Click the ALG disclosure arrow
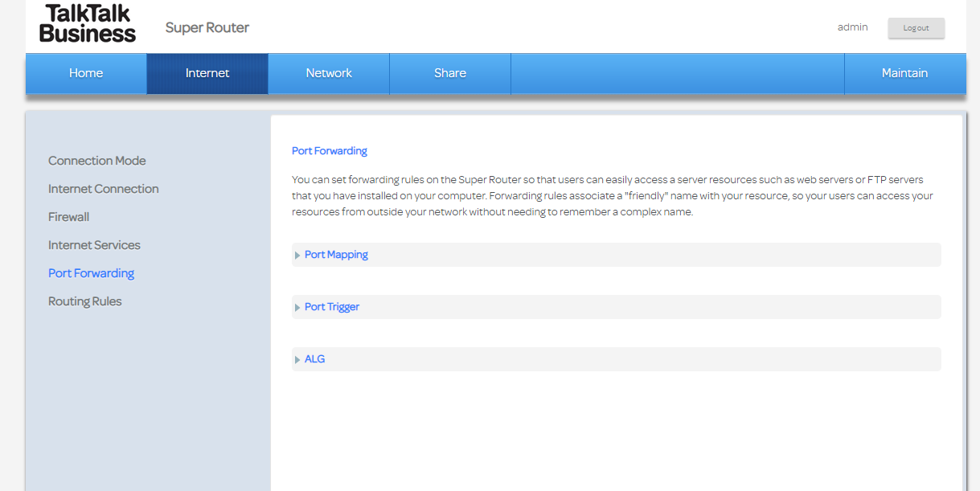Screen dimensions: 980x491 [297, 358]
